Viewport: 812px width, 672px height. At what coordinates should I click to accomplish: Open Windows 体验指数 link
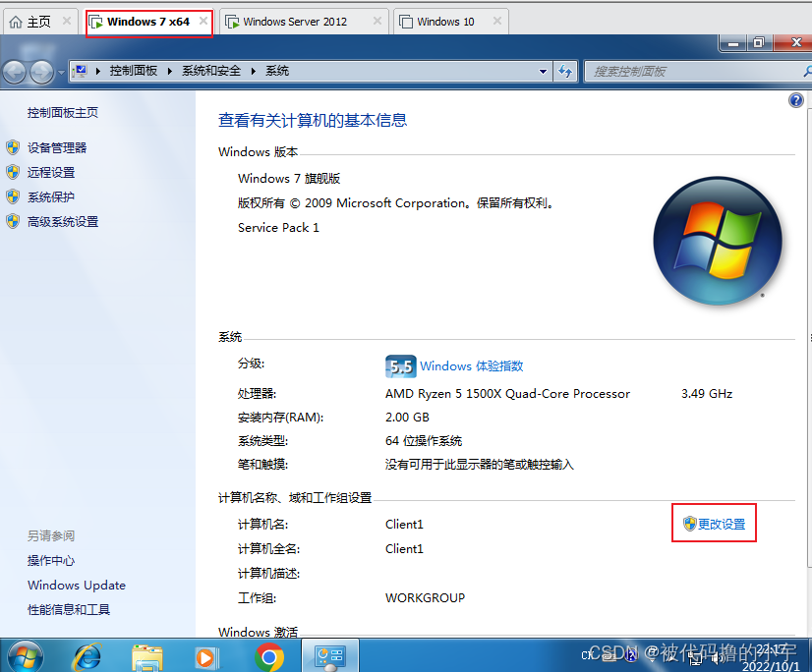point(471,366)
